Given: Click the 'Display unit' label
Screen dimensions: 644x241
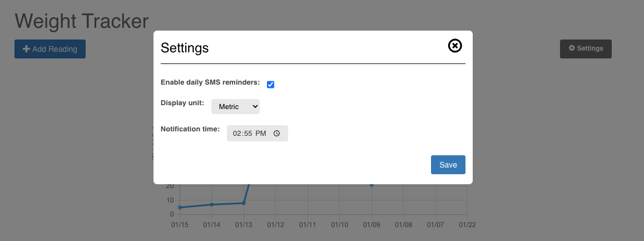Looking at the screenshot, I should [x=182, y=103].
